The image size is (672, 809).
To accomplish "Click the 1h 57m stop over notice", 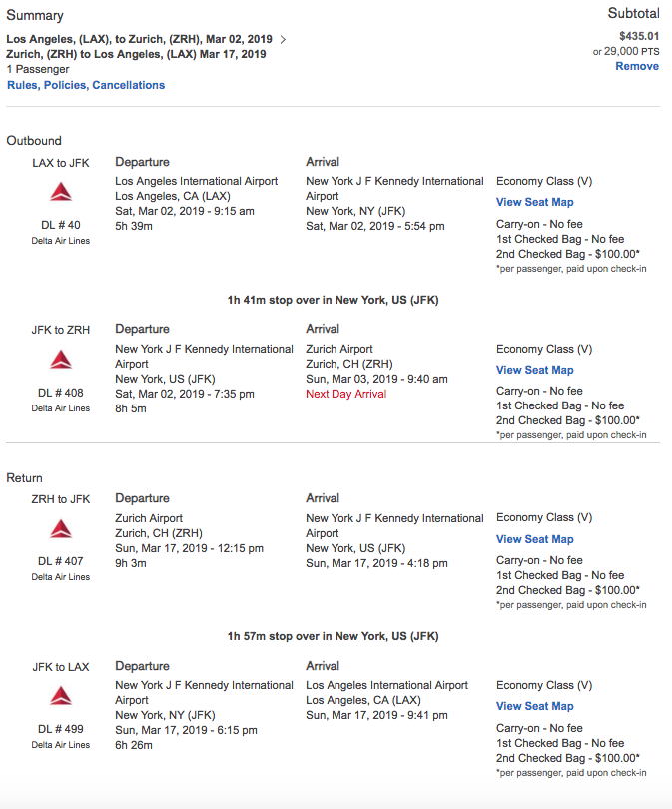I will [x=333, y=636].
